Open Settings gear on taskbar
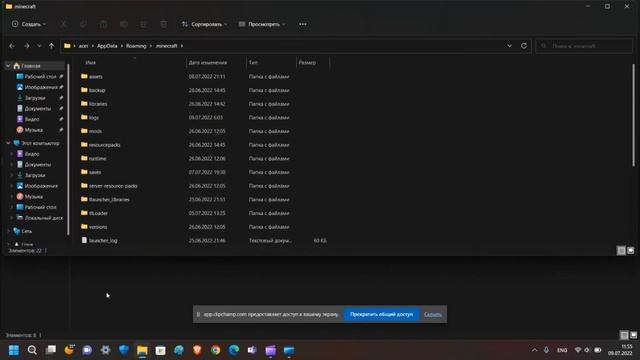Viewport: 640px width, 360px height. 105,350
